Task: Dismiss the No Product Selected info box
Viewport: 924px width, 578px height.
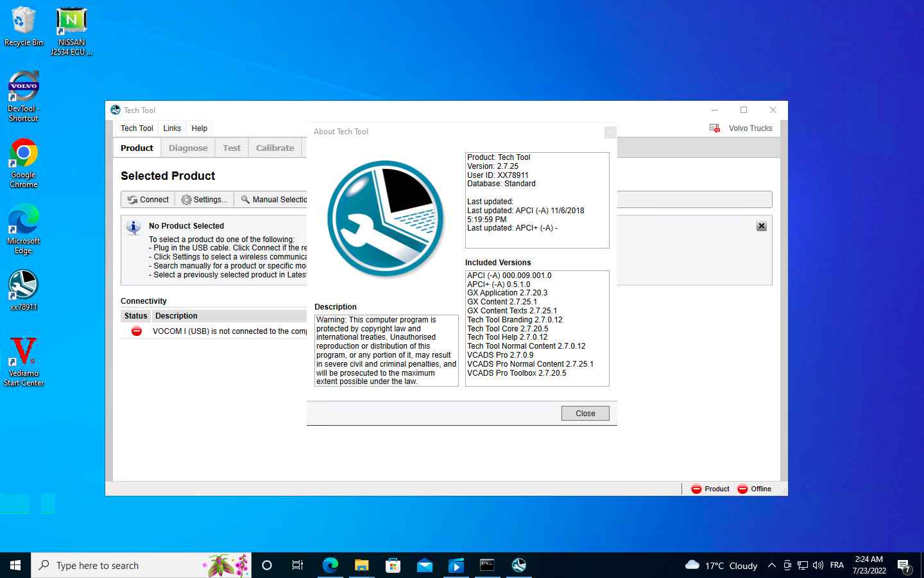Action: coord(762,226)
